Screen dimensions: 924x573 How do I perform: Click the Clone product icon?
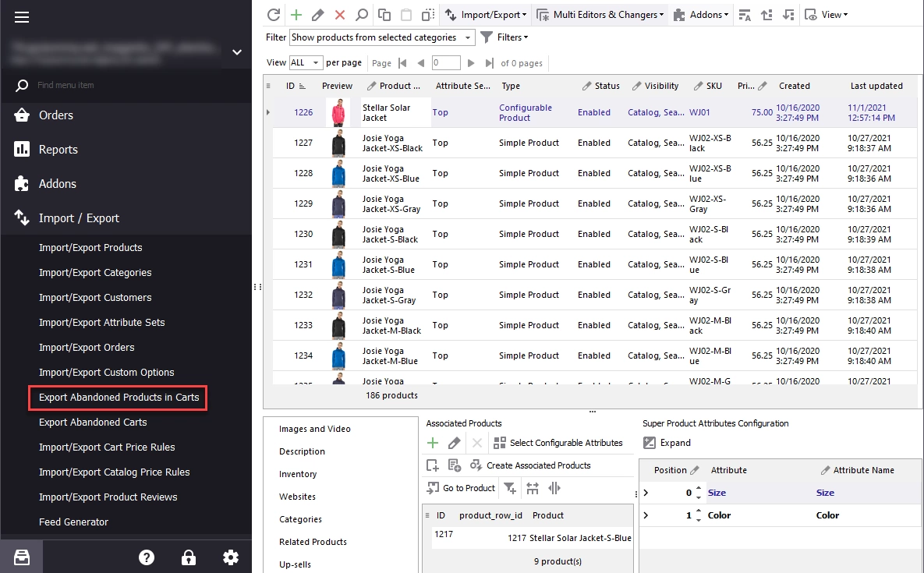(428, 15)
